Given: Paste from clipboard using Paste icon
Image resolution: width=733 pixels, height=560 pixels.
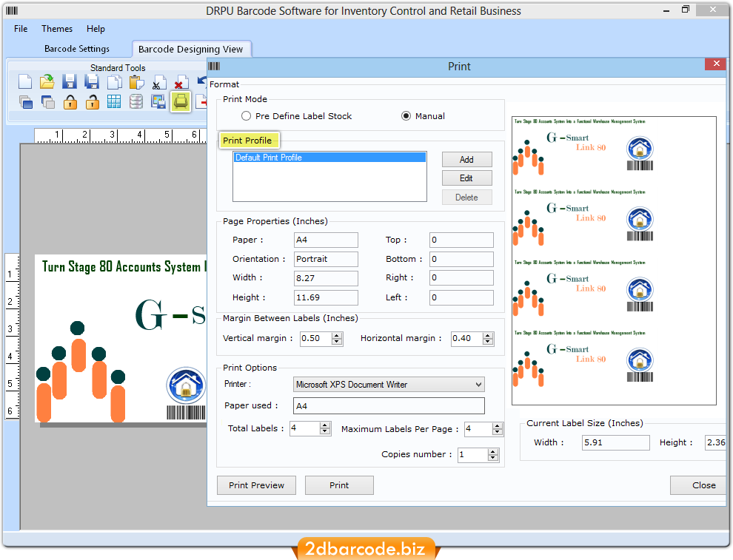Looking at the screenshot, I should point(136,81).
